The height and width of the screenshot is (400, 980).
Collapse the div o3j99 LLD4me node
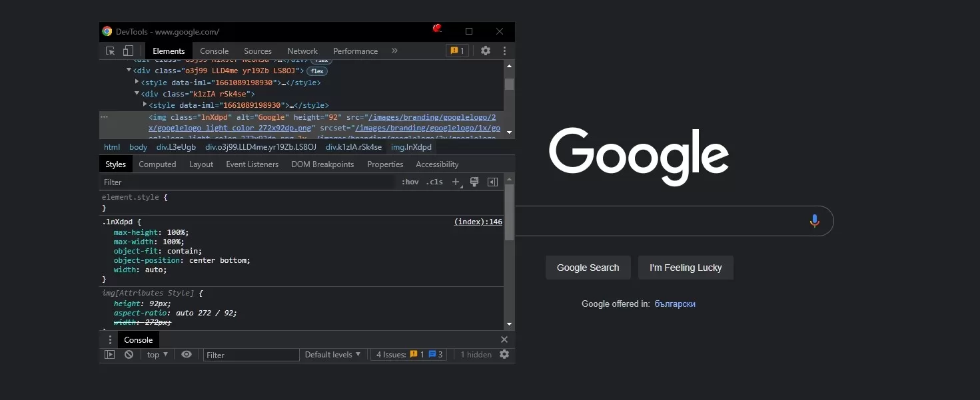coord(129,70)
